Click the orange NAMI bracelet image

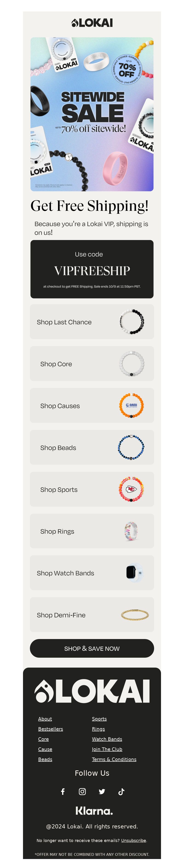click(131, 405)
